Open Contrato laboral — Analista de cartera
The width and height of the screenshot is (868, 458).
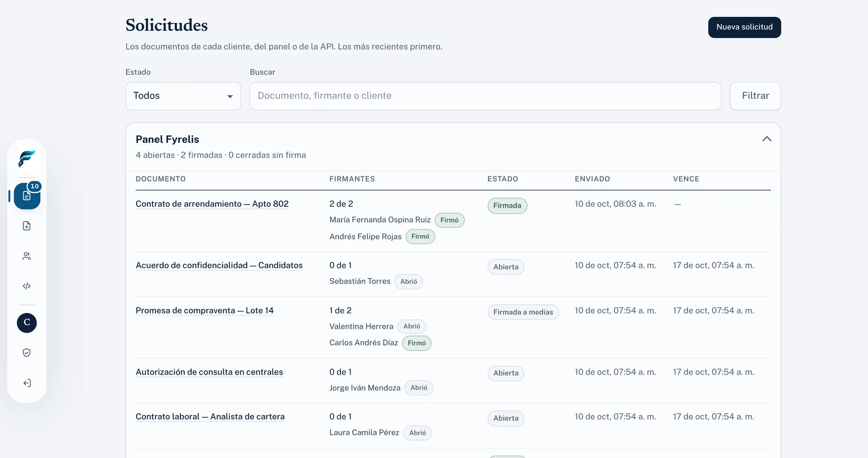pyautogui.click(x=210, y=417)
